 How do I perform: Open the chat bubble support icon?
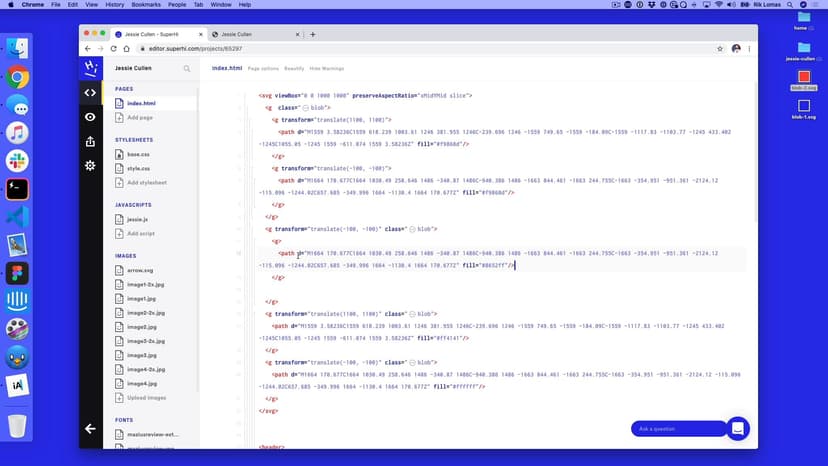738,428
